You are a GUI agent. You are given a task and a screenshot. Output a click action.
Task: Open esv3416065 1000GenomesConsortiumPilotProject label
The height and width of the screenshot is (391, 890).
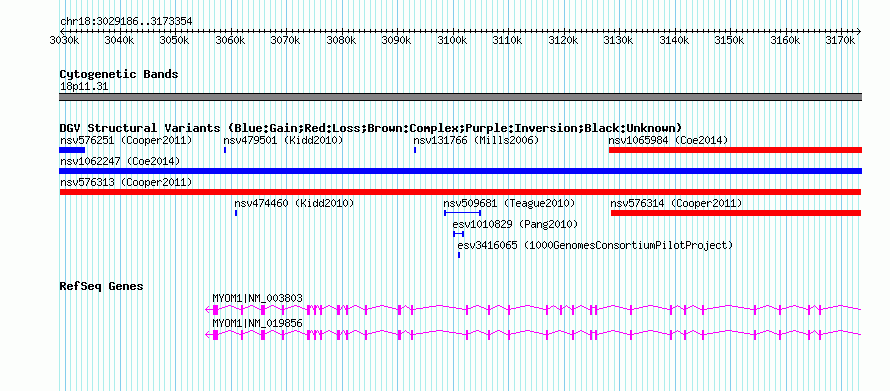[595, 245]
